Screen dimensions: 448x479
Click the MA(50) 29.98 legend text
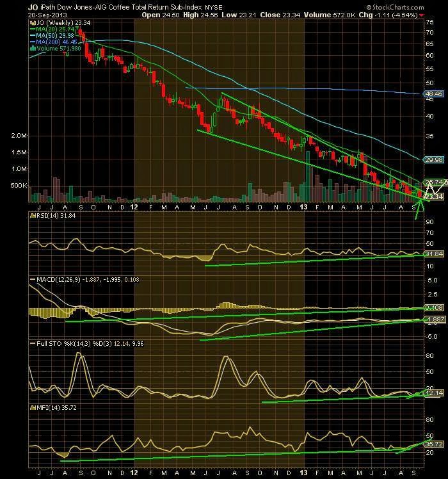pyautogui.click(x=55, y=36)
